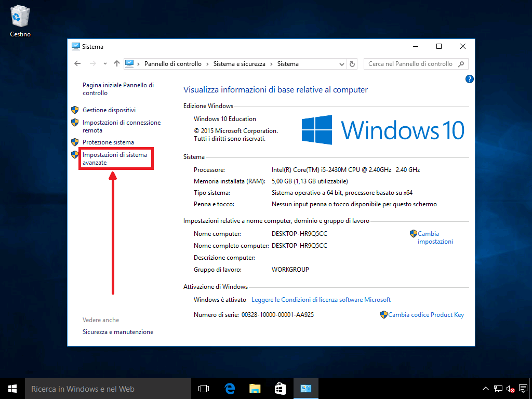Viewport: 532px width, 399px height.
Task: Click the search magnifier icon
Action: click(x=461, y=64)
